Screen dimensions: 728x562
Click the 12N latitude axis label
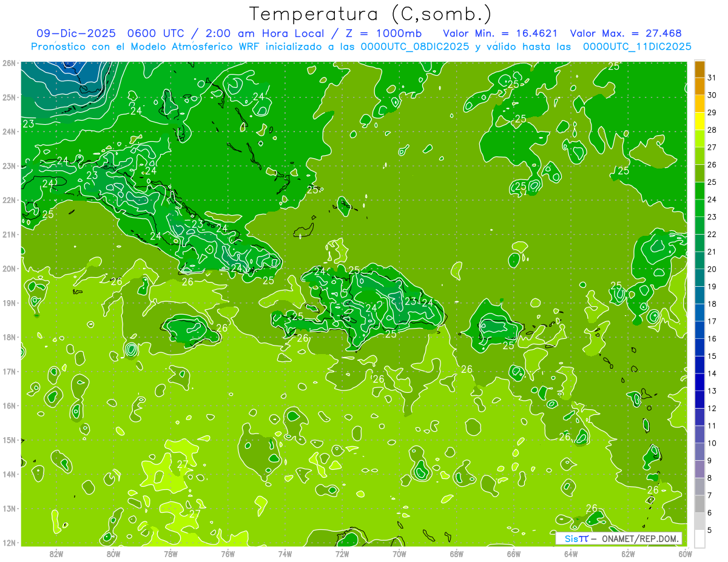point(8,543)
